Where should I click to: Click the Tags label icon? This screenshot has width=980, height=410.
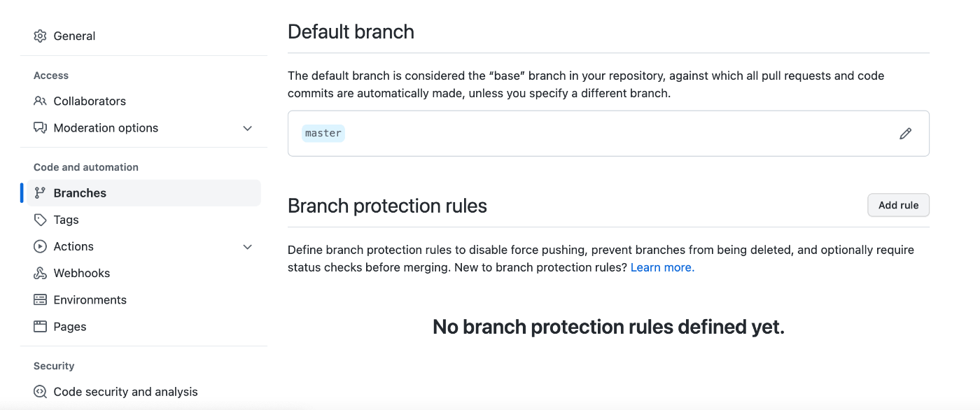tap(40, 220)
